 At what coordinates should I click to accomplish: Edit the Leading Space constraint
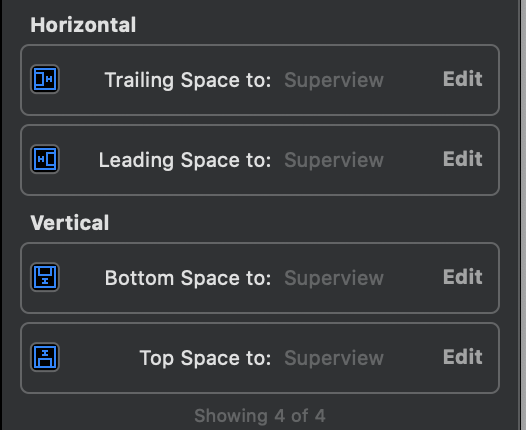point(463,159)
